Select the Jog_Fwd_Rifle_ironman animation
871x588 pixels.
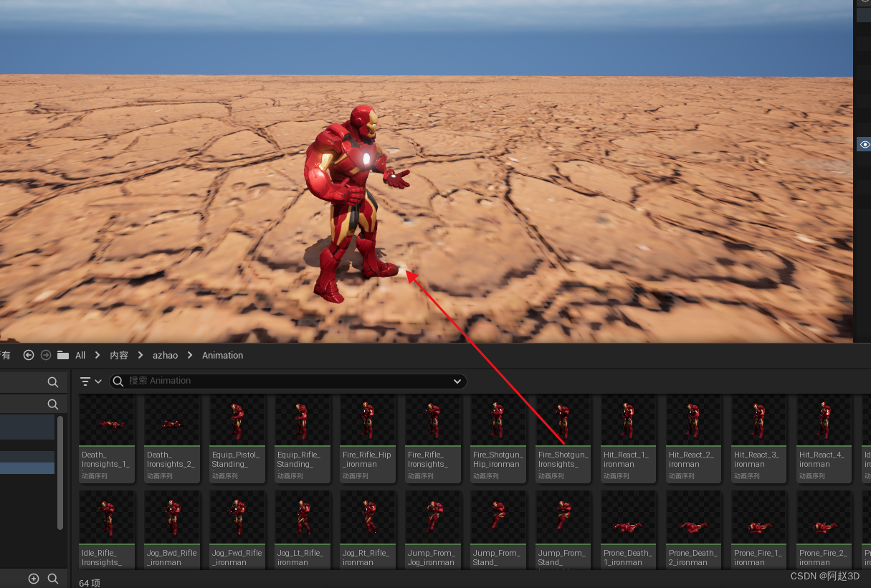point(237,530)
